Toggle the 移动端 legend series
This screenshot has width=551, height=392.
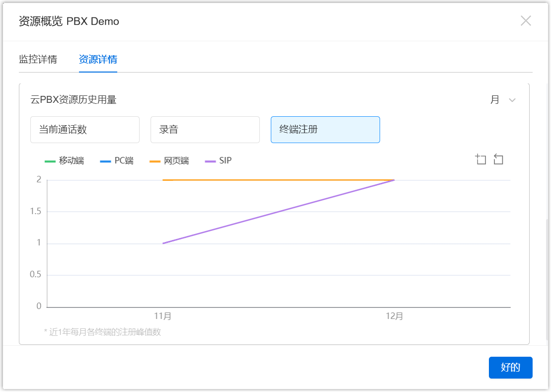pyautogui.click(x=65, y=160)
